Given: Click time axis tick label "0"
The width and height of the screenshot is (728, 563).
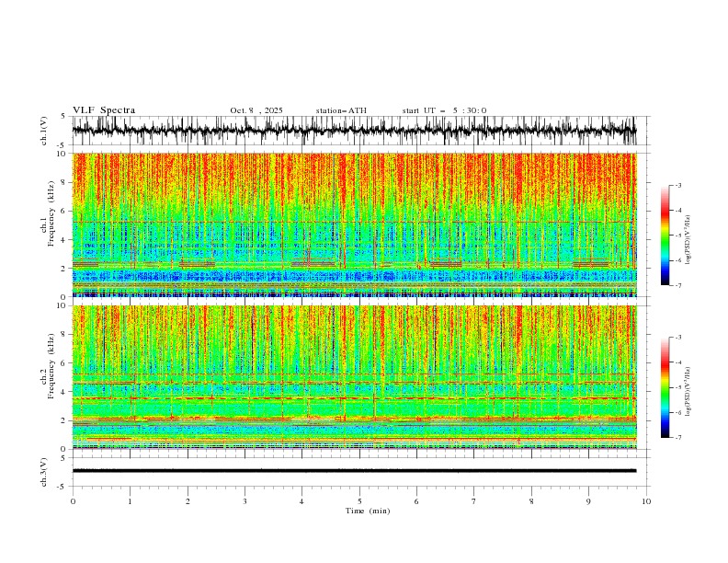Looking at the screenshot, I should coord(73,501).
